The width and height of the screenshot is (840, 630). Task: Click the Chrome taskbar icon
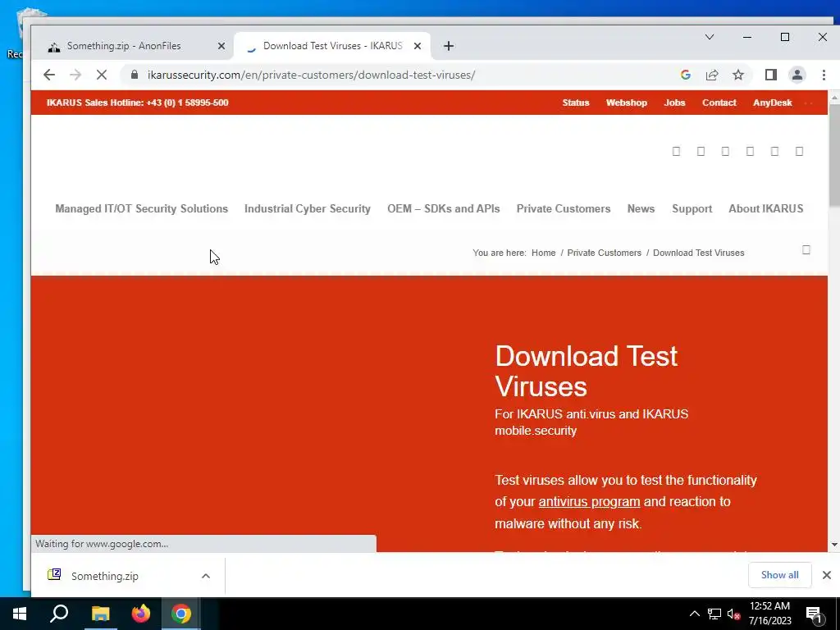point(181,614)
